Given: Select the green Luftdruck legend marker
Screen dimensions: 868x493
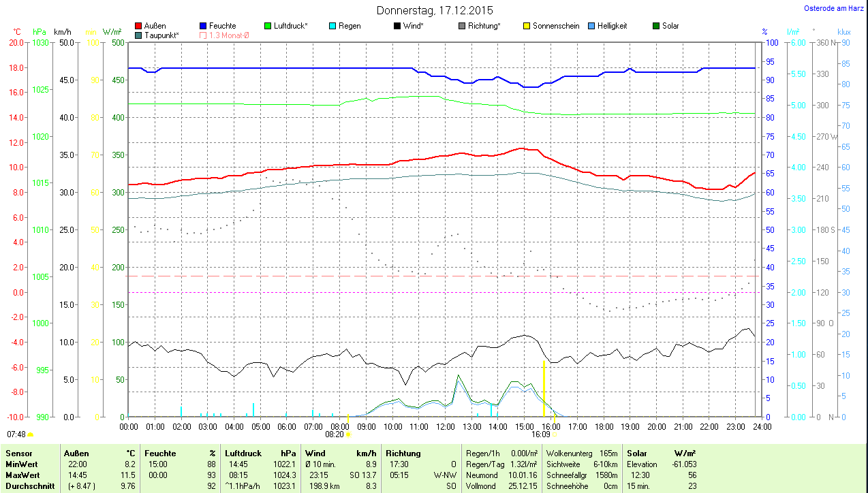Looking at the screenshot, I should [x=268, y=26].
